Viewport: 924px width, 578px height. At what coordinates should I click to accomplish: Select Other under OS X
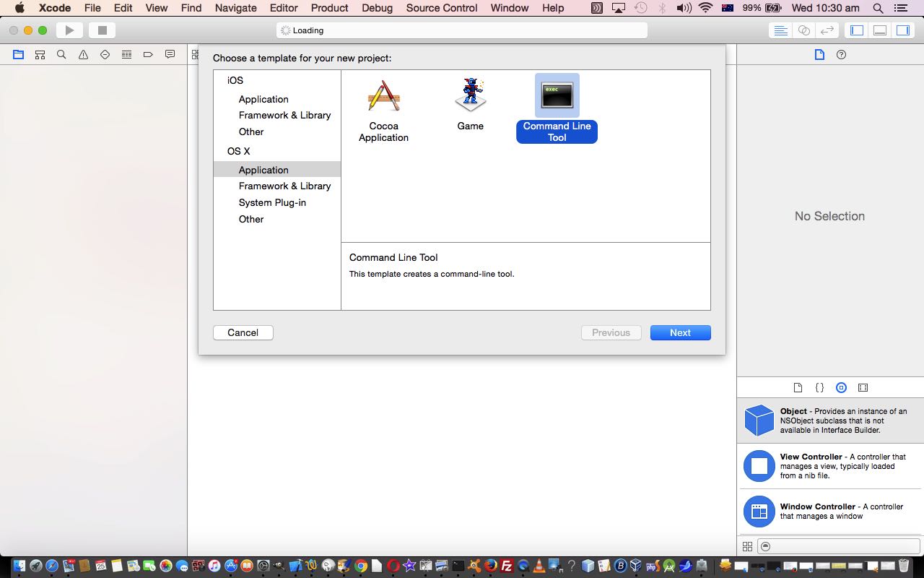[x=251, y=219]
